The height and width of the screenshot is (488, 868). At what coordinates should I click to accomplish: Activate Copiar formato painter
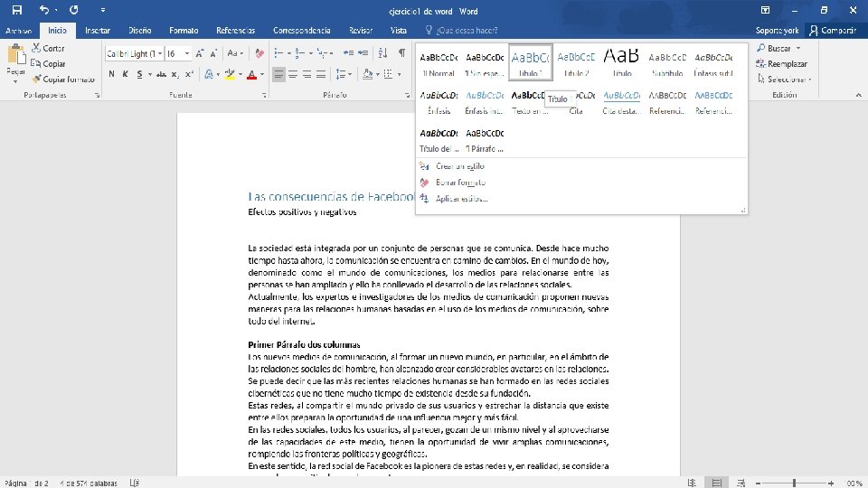point(62,80)
